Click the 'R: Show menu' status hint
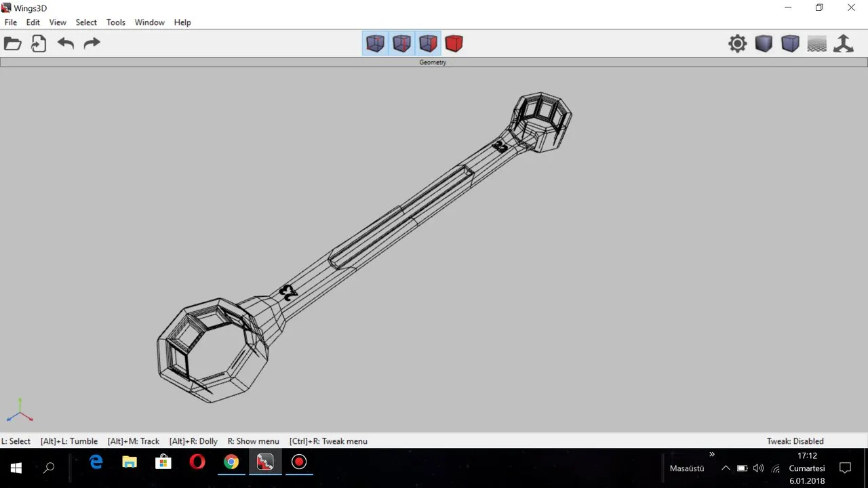 tap(254, 441)
